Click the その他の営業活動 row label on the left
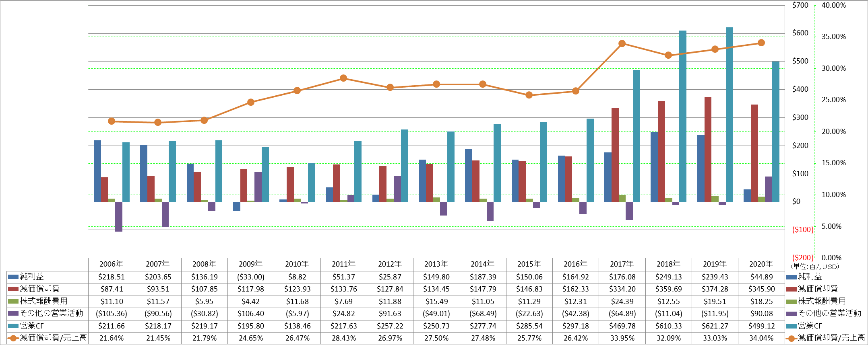The image size is (868, 345). click(x=52, y=313)
